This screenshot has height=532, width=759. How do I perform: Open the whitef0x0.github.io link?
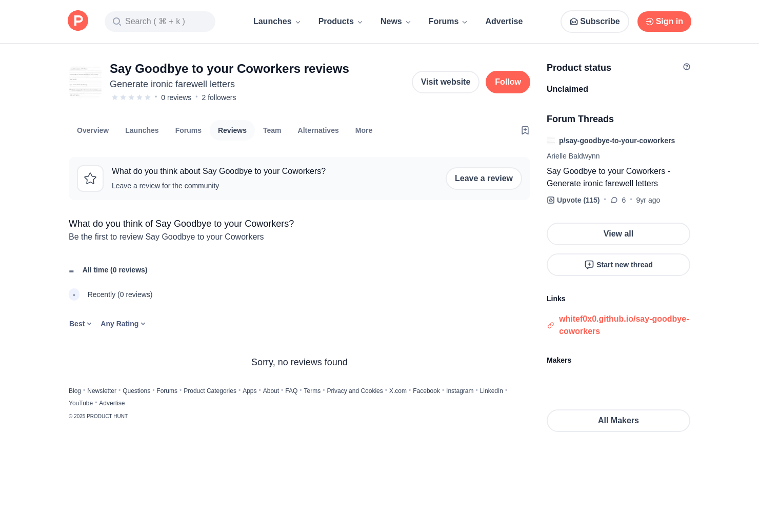[x=624, y=325]
